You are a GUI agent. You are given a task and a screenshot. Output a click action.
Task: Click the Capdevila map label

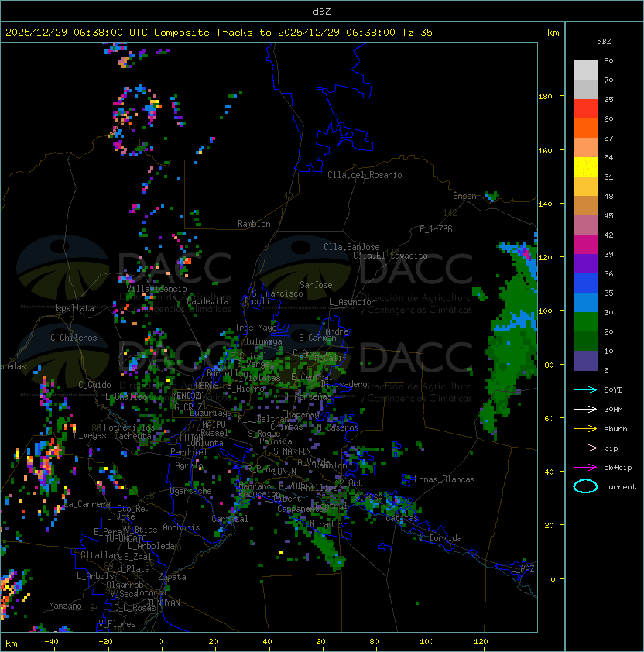click(x=208, y=301)
